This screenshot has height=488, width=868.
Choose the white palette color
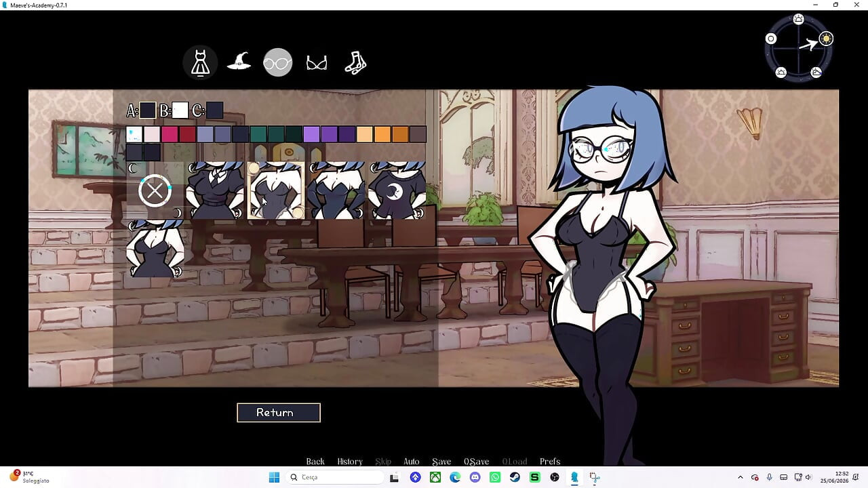click(x=134, y=134)
